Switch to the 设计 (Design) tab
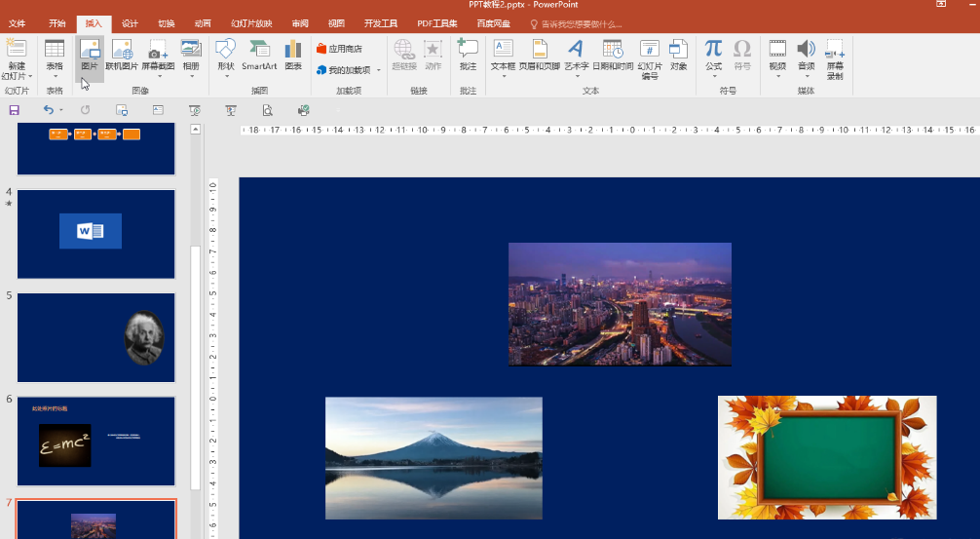The width and height of the screenshot is (980, 539). (130, 23)
